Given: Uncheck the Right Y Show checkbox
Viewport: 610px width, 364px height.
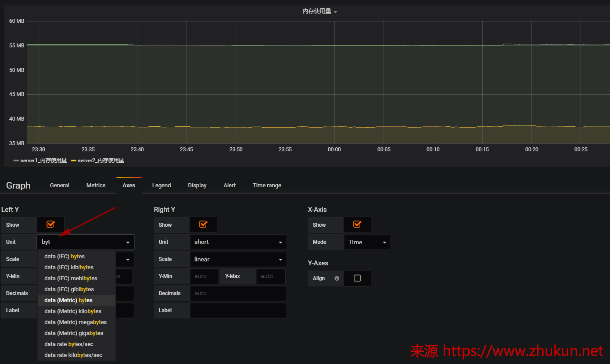Looking at the screenshot, I should [x=203, y=225].
